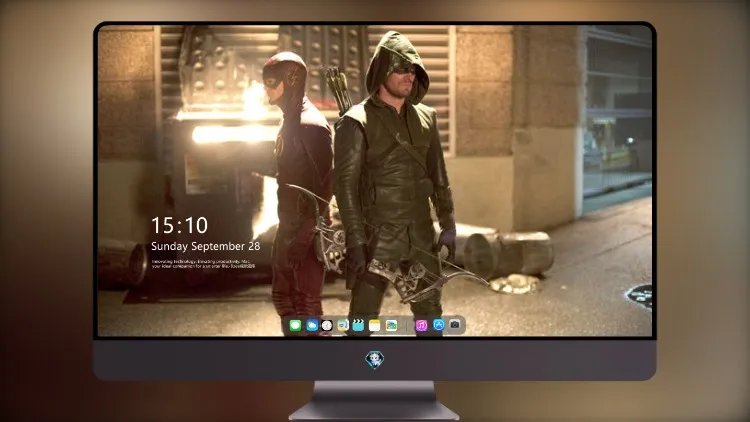Screen dimensions: 750x422
Task: Launch the Videos clapperboard app in dock
Action: [x=358, y=325]
